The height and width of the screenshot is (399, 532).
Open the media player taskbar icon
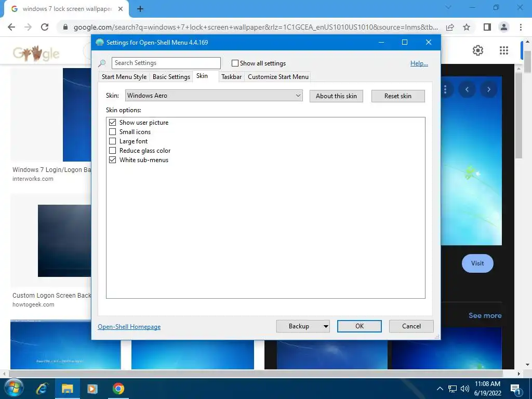pos(92,389)
